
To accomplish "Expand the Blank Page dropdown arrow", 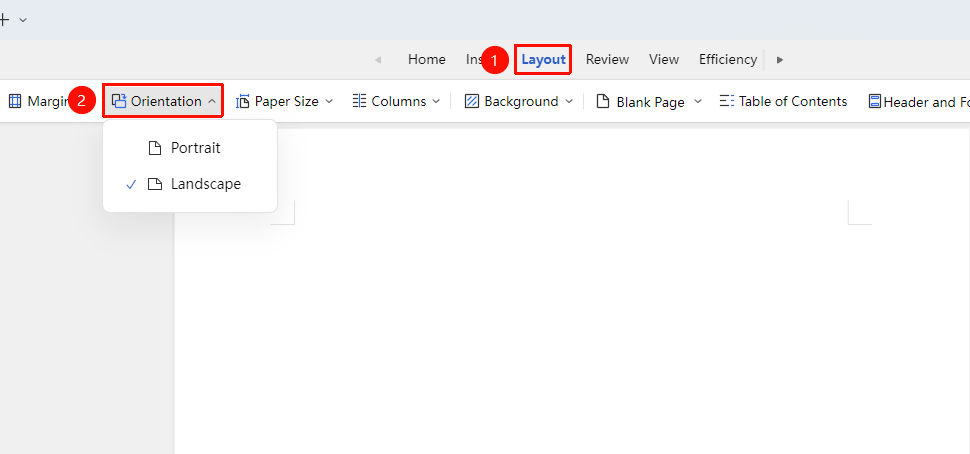I will 698,101.
